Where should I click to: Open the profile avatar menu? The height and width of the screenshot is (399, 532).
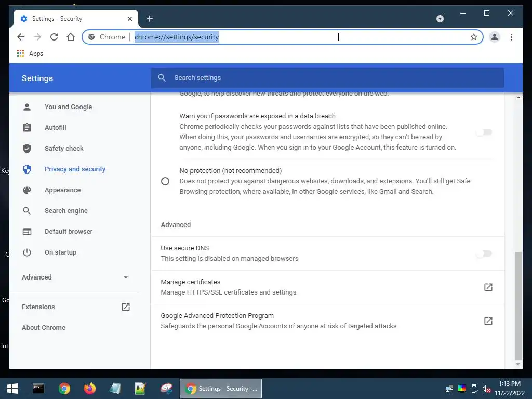pos(495,37)
